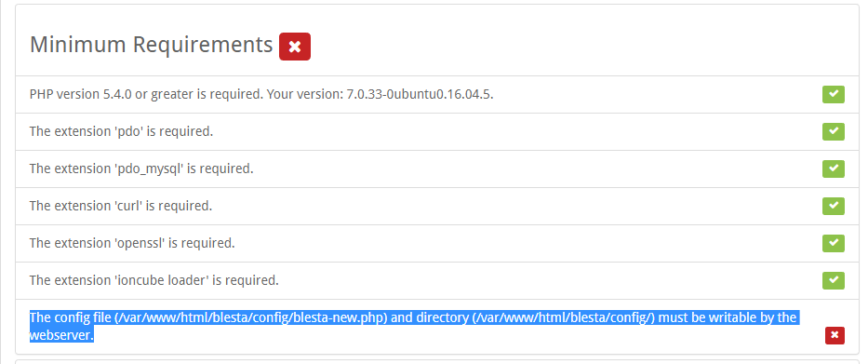Click the green check for 'pdo' extension
Screen dimensions: 868x364
point(834,132)
